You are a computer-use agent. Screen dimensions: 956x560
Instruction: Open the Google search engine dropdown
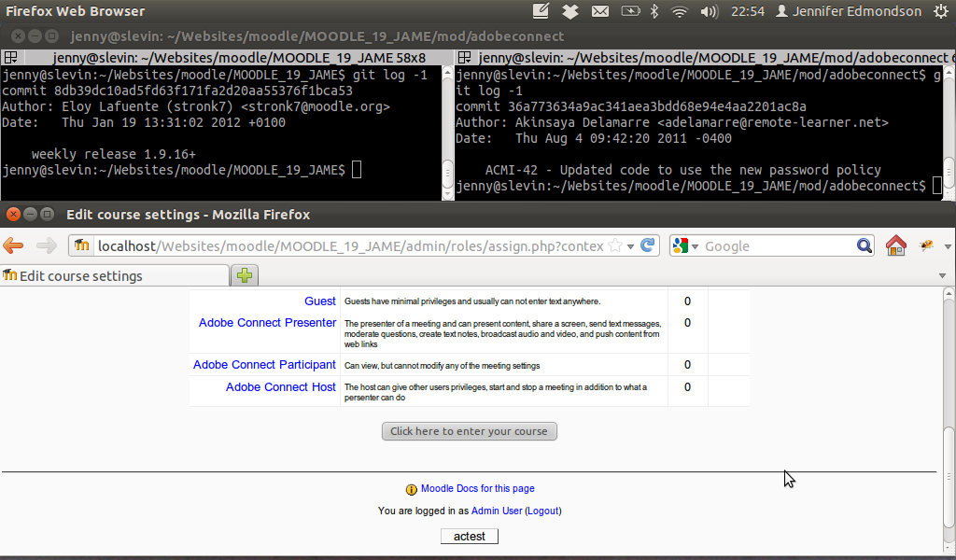pos(684,245)
